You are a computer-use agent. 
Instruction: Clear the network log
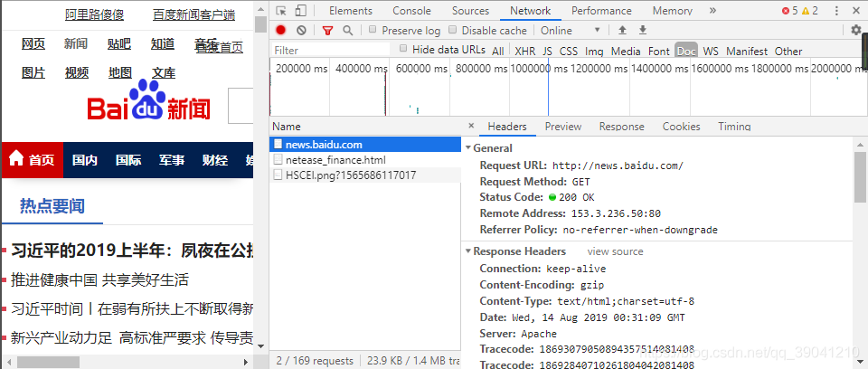click(301, 31)
